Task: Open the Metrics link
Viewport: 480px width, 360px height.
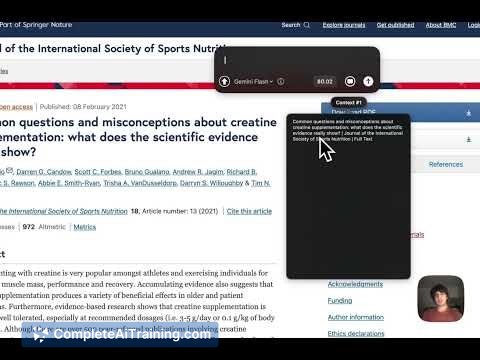Action: coord(85,227)
